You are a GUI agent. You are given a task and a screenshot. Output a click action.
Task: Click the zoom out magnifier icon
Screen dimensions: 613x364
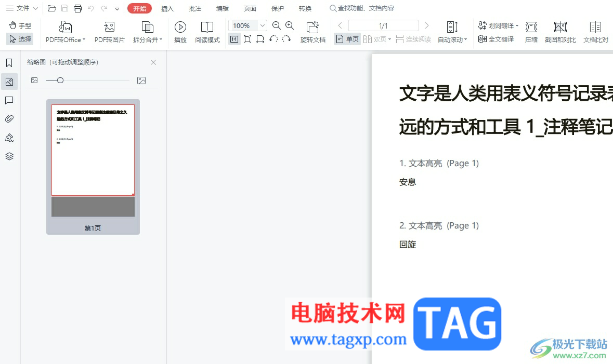tap(277, 25)
